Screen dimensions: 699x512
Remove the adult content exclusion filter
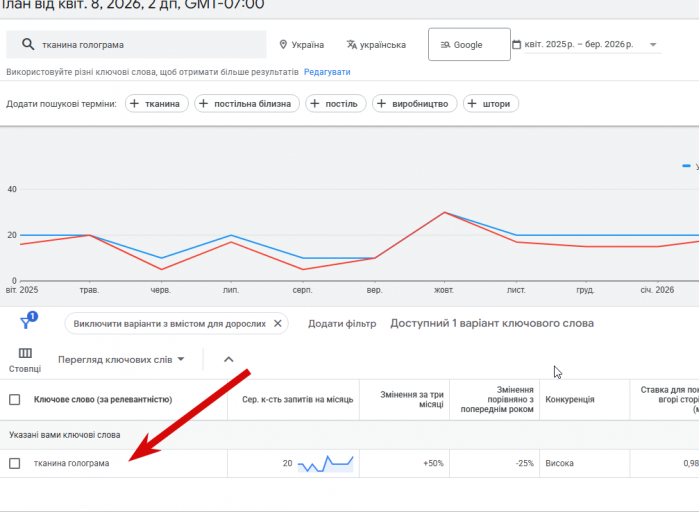coord(278,324)
